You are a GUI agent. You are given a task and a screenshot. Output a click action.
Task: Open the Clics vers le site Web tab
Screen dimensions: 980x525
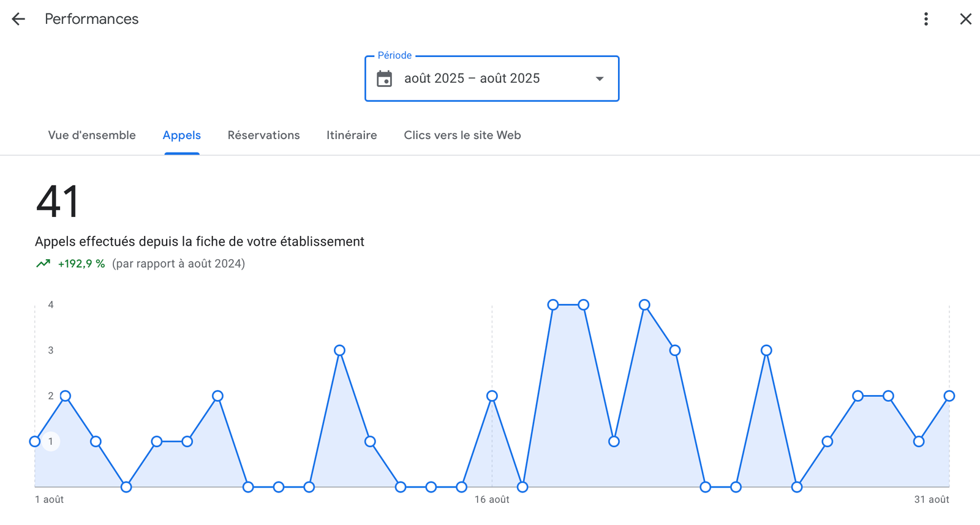462,135
